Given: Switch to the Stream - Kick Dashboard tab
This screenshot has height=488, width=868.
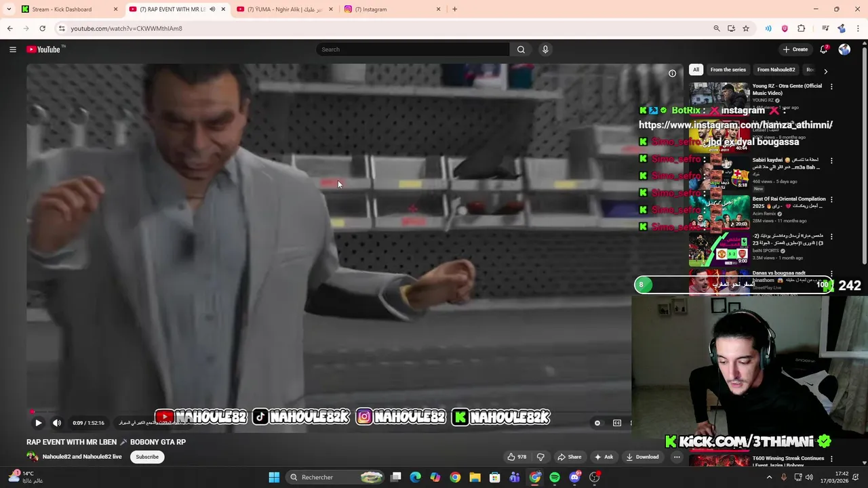Looking at the screenshot, I should [70, 9].
